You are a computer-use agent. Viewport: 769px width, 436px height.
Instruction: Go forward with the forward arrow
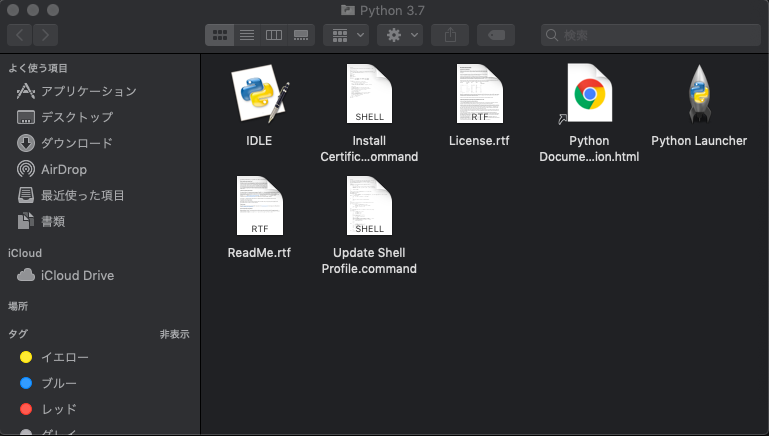click(46, 35)
